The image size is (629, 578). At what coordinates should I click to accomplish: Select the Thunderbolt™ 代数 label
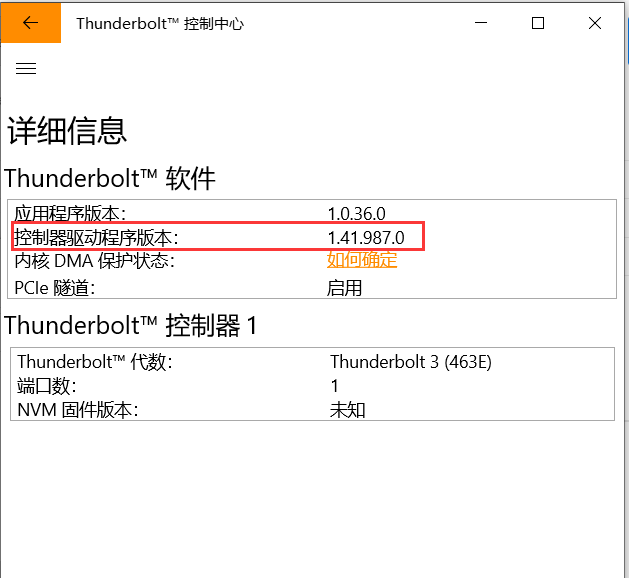(x=95, y=362)
